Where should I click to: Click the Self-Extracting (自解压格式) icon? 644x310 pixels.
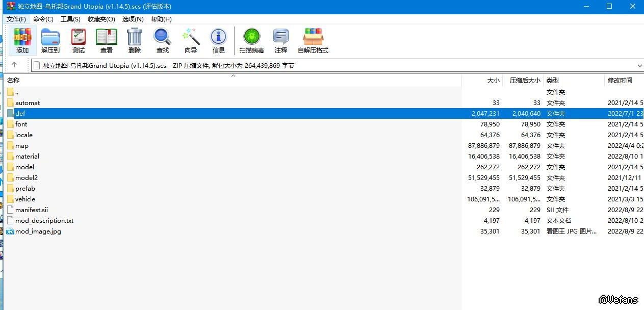click(x=313, y=40)
